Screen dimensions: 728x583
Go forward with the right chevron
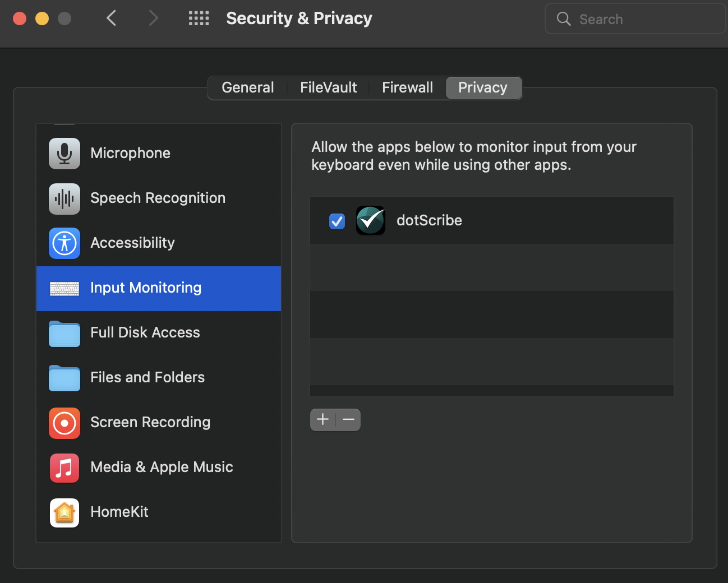coord(154,18)
